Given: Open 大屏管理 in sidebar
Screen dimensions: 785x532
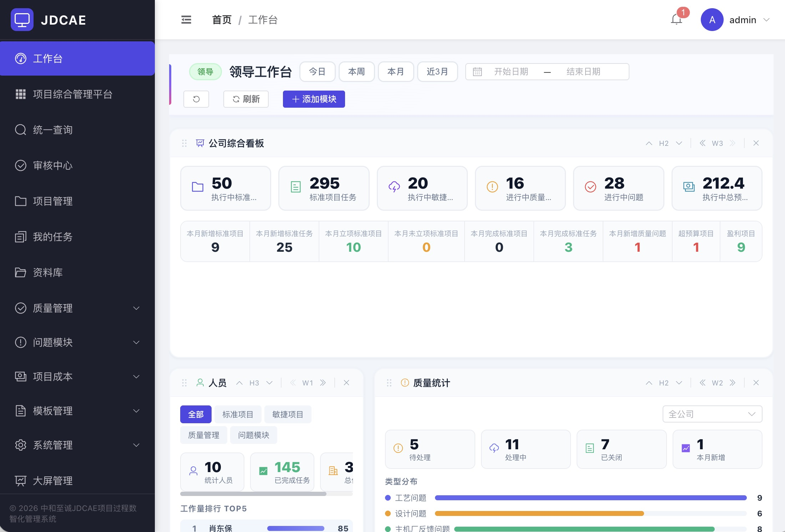Looking at the screenshot, I should pos(77,481).
